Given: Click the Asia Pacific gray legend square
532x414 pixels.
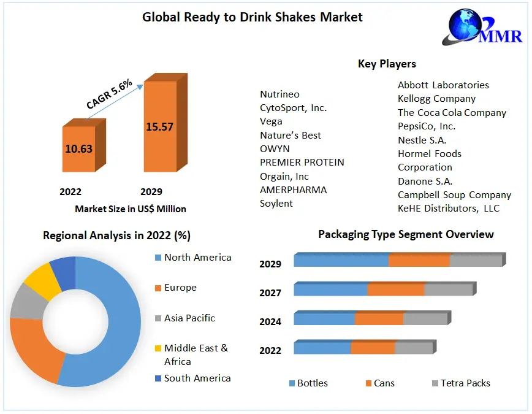Looking at the screenshot, I should (158, 318).
